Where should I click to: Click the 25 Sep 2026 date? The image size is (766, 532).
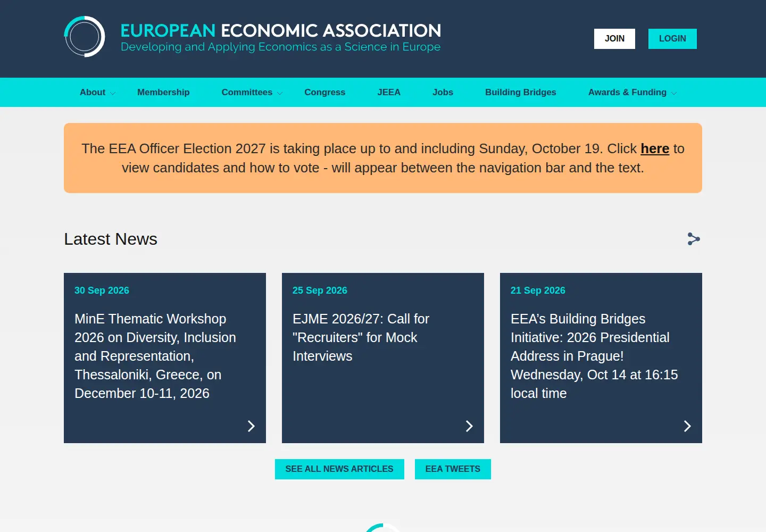(x=320, y=290)
